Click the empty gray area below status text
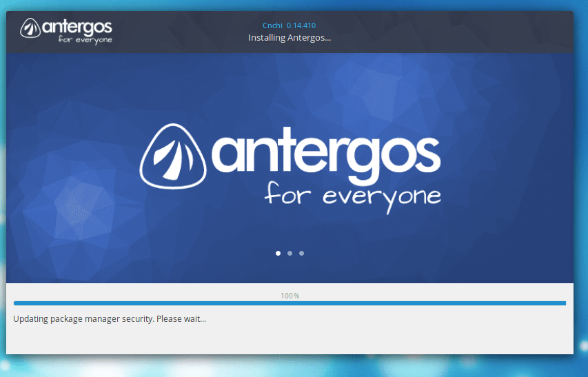Viewport: 588px width, 377px height. point(290,341)
